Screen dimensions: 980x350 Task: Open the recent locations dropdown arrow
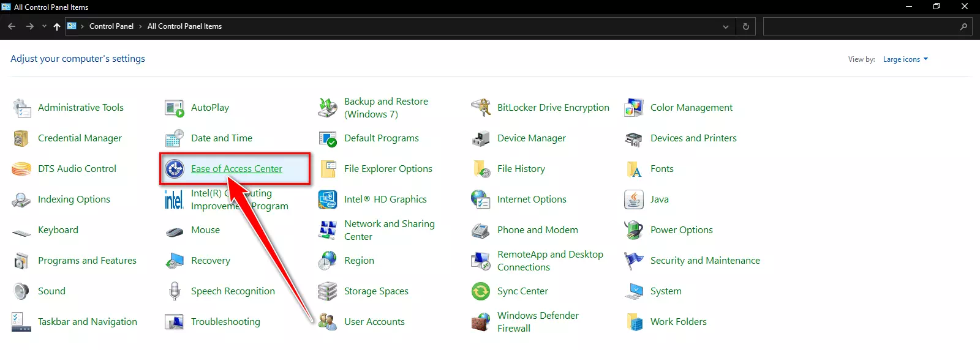(x=44, y=26)
